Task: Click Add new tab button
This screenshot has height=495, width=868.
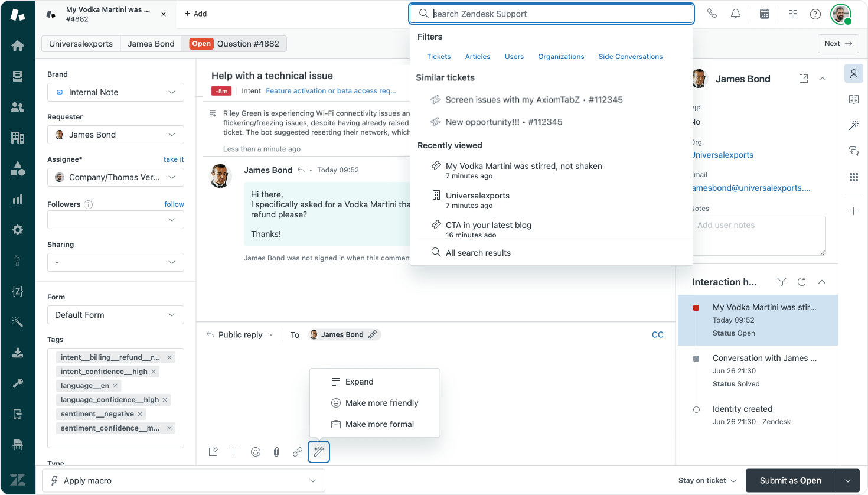Action: coord(195,14)
